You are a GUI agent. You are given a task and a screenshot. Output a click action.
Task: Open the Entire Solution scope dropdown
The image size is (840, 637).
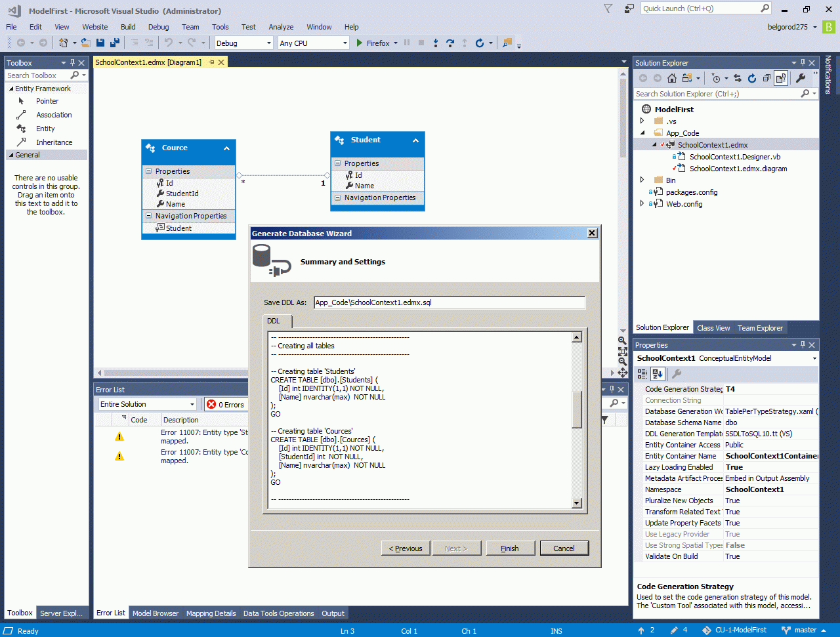tap(148, 404)
